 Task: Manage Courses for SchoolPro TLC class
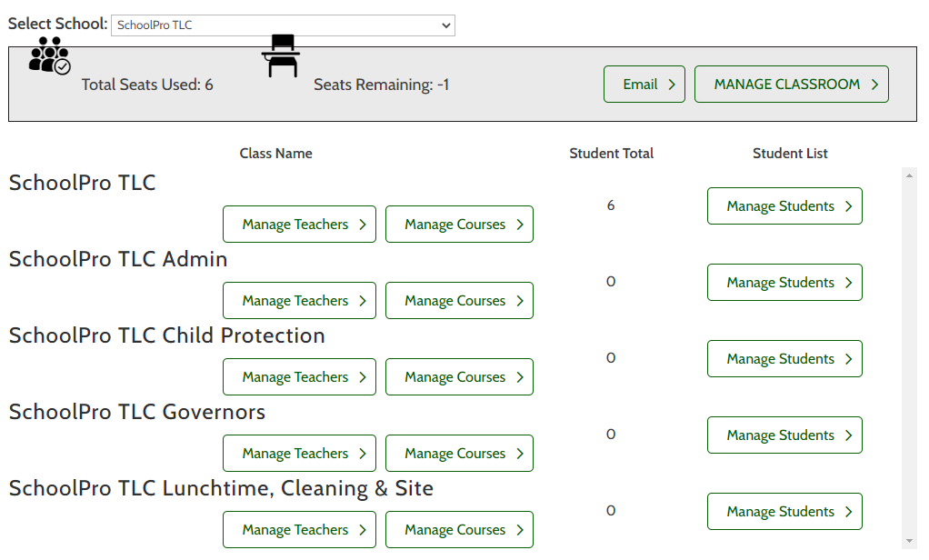click(x=459, y=225)
